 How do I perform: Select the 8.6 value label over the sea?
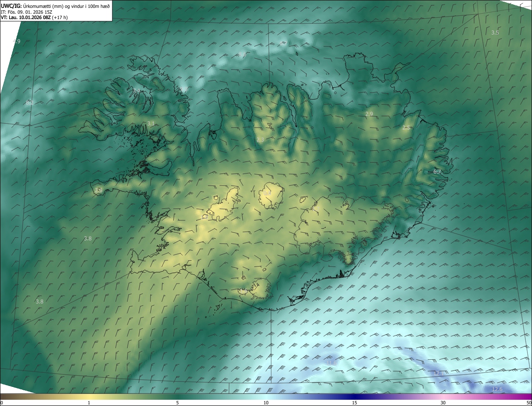click(242, 54)
